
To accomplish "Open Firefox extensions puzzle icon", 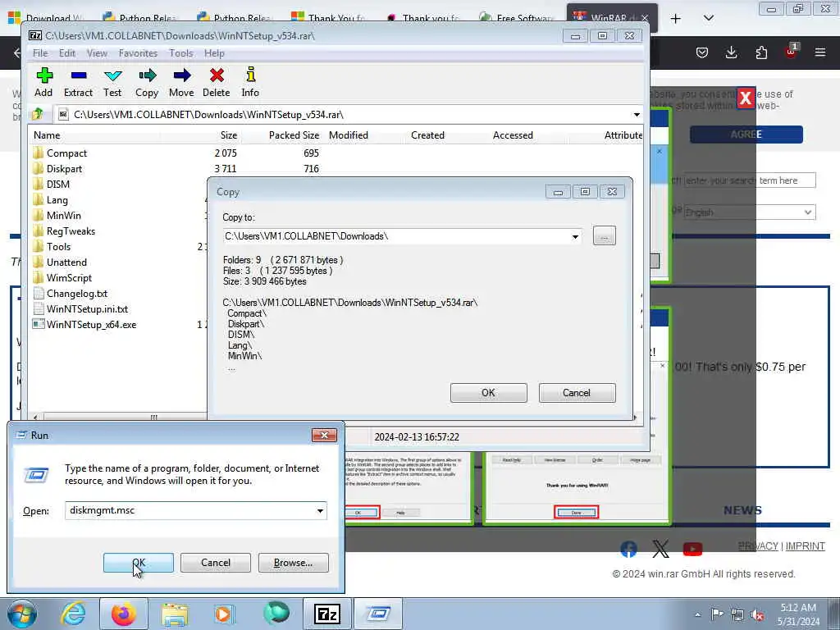I will (761, 52).
